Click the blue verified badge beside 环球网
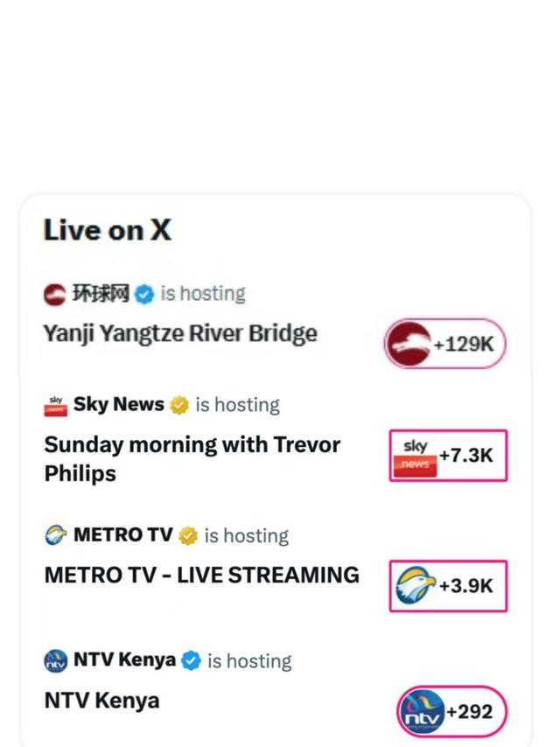The height and width of the screenshot is (747, 560). click(144, 295)
